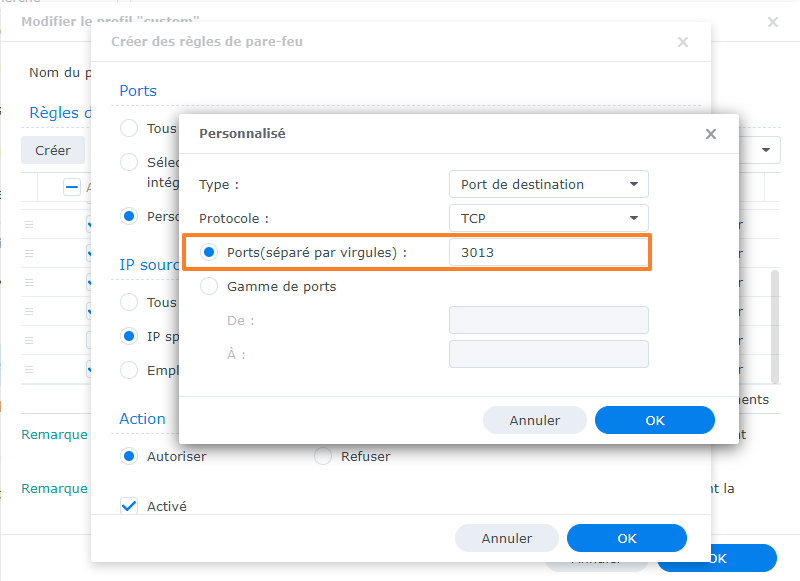Choose Tous under the IP source section
The width and height of the screenshot is (800, 581).
point(129,302)
